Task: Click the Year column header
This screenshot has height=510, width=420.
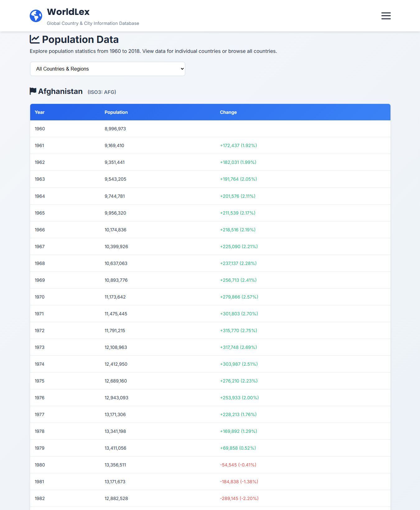Action: (x=40, y=112)
